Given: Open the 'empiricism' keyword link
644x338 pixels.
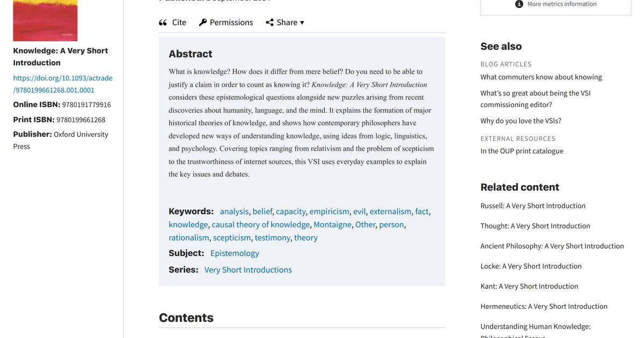Looking at the screenshot, I should (329, 211).
